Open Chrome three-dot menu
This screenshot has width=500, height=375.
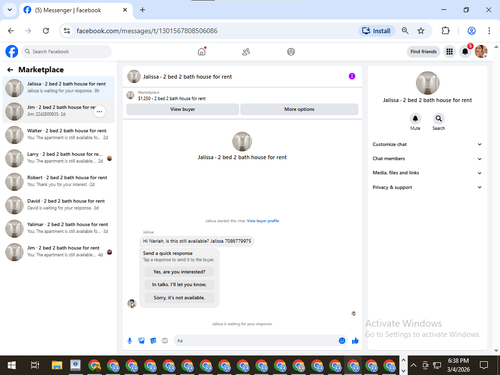click(489, 31)
